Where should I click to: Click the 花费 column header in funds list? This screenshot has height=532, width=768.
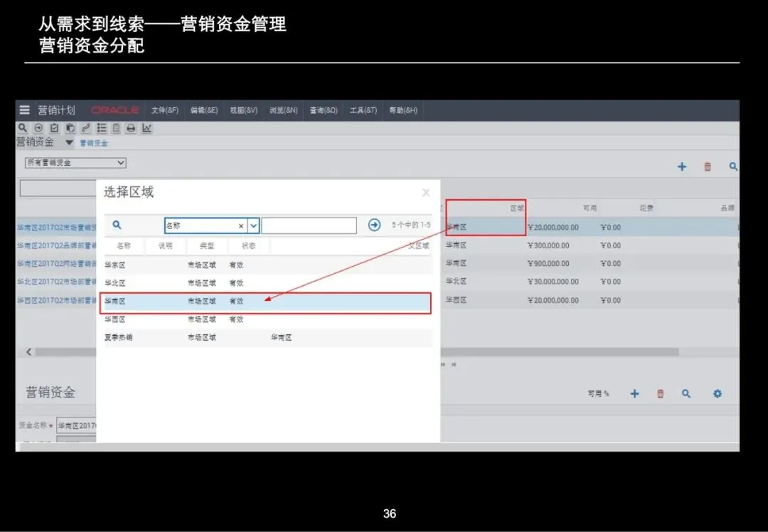pos(646,208)
